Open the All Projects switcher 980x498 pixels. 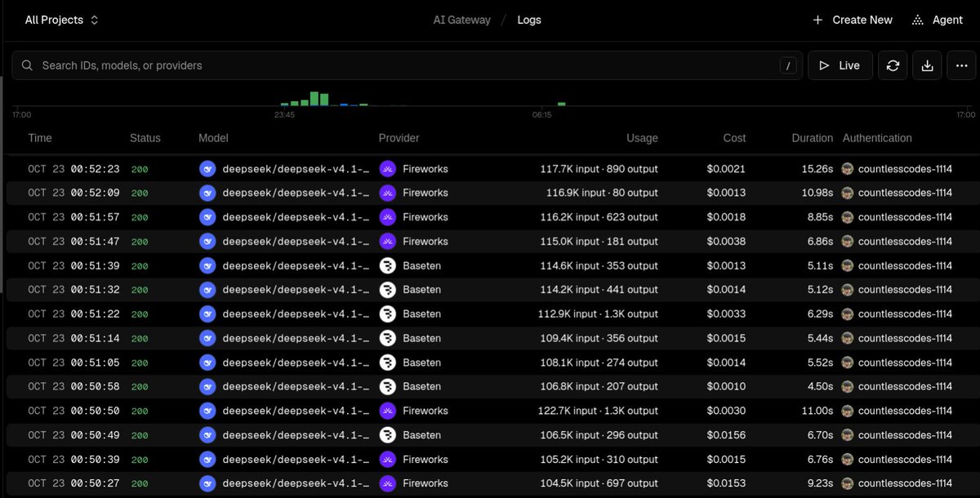click(x=61, y=20)
